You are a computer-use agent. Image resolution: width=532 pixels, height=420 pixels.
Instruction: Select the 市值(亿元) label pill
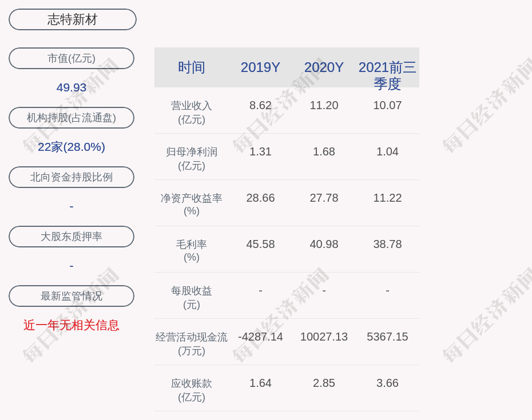(x=72, y=58)
